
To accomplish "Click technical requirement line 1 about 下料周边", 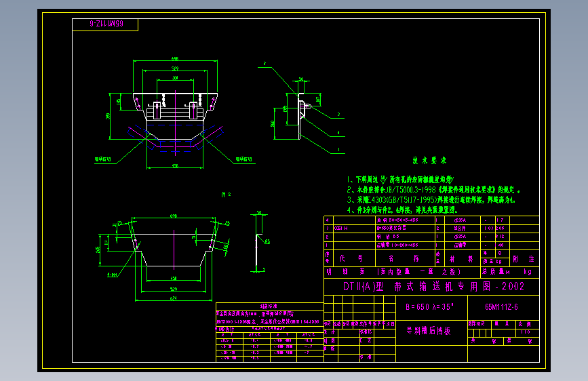I will 401,180.
